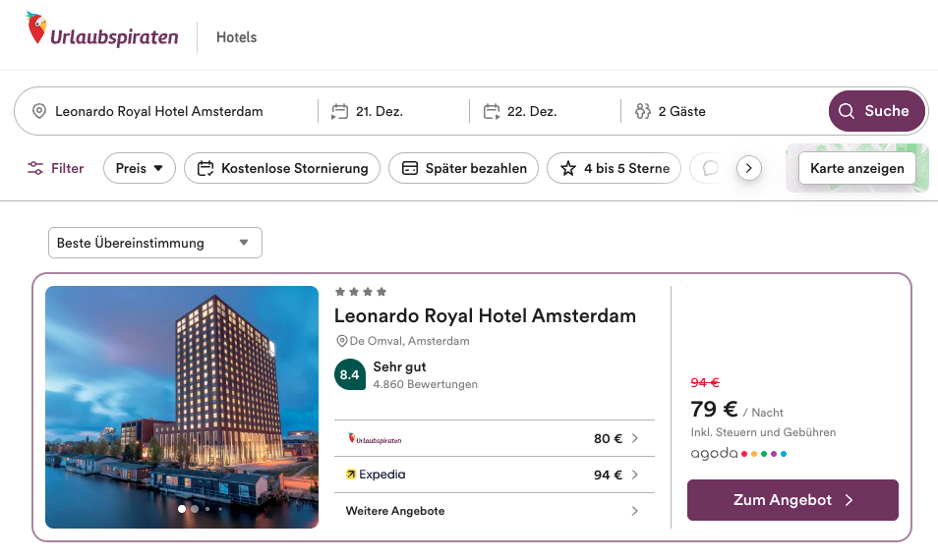Screen dimensions: 938x560
Task: Expand Weitere Angebote
Action: (494, 511)
